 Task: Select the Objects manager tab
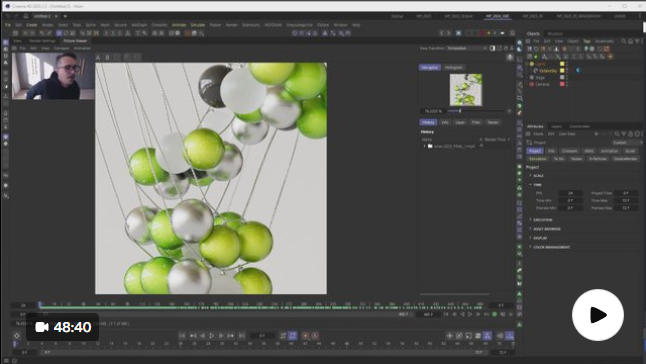coord(533,34)
